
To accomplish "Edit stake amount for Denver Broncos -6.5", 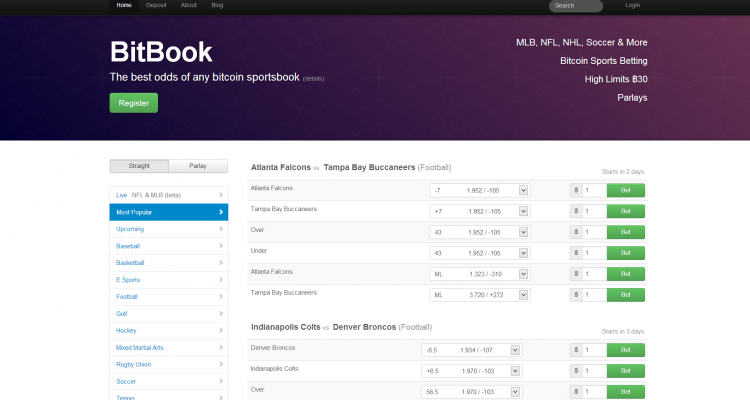I will [x=595, y=350].
